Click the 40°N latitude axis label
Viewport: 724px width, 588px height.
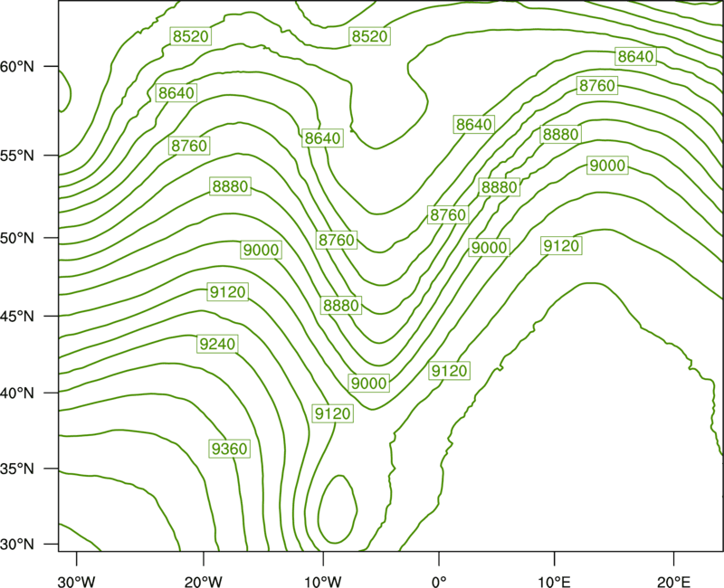17,394
